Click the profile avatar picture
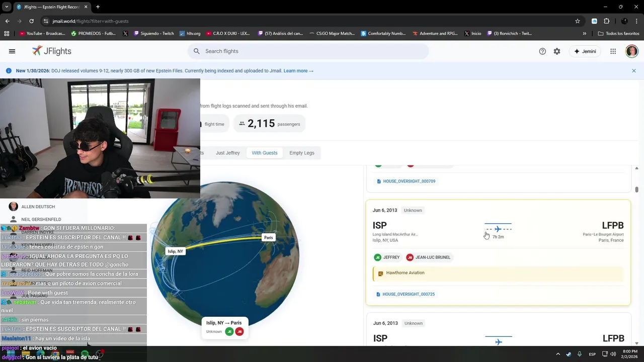Screen dimensions: 644x362 coord(632,51)
